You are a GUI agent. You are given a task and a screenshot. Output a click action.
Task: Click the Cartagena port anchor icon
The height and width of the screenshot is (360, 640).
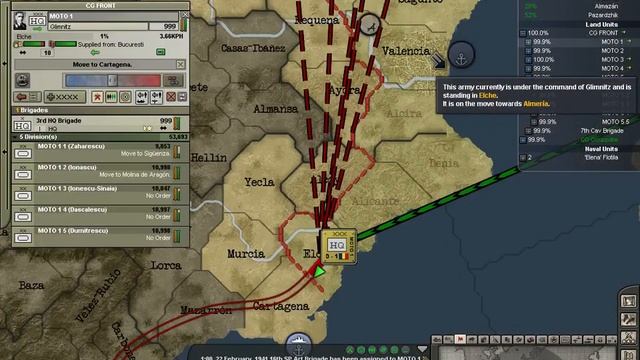click(299, 345)
